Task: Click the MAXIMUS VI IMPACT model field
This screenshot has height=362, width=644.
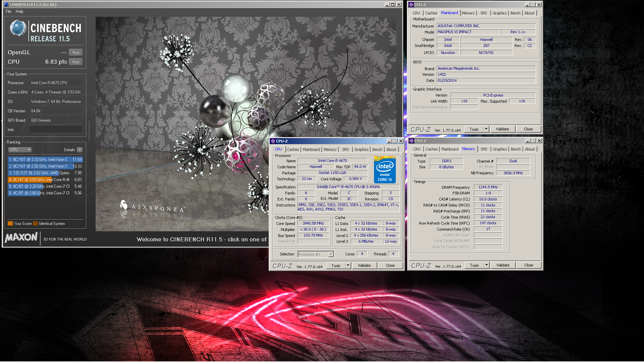Action: pos(468,32)
